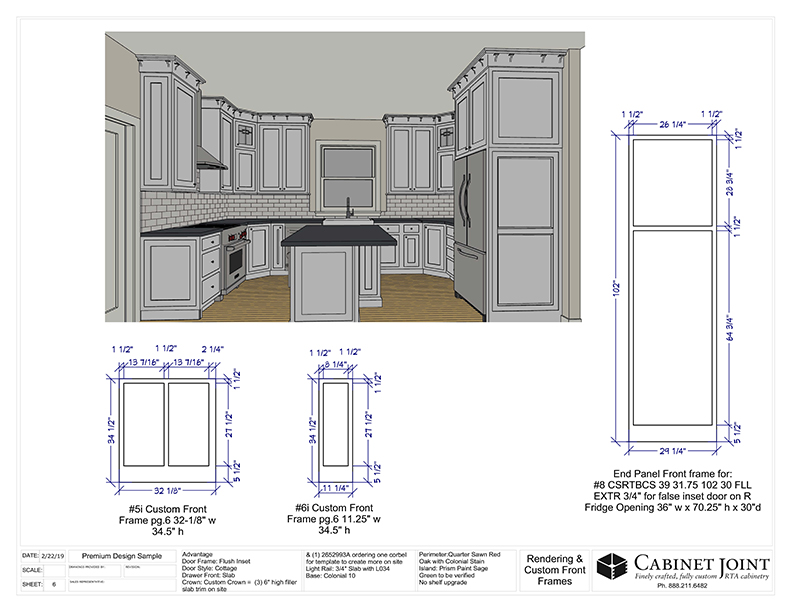The image size is (792, 612).
Task: Click the 11 1/4" bottom width dimension
Action: pyautogui.click(x=335, y=488)
